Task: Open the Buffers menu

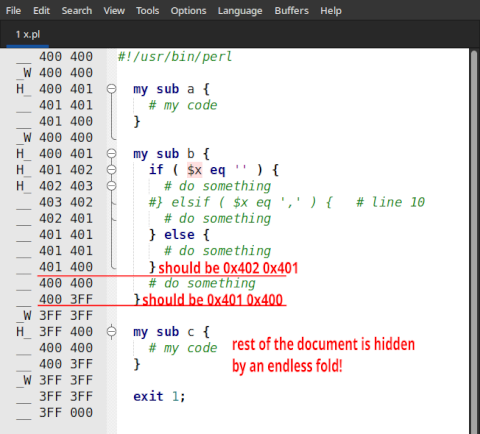Action: 292,11
